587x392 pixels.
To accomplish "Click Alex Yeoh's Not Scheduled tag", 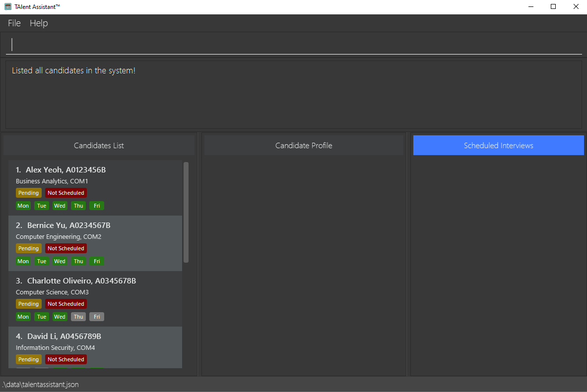I will tap(66, 193).
